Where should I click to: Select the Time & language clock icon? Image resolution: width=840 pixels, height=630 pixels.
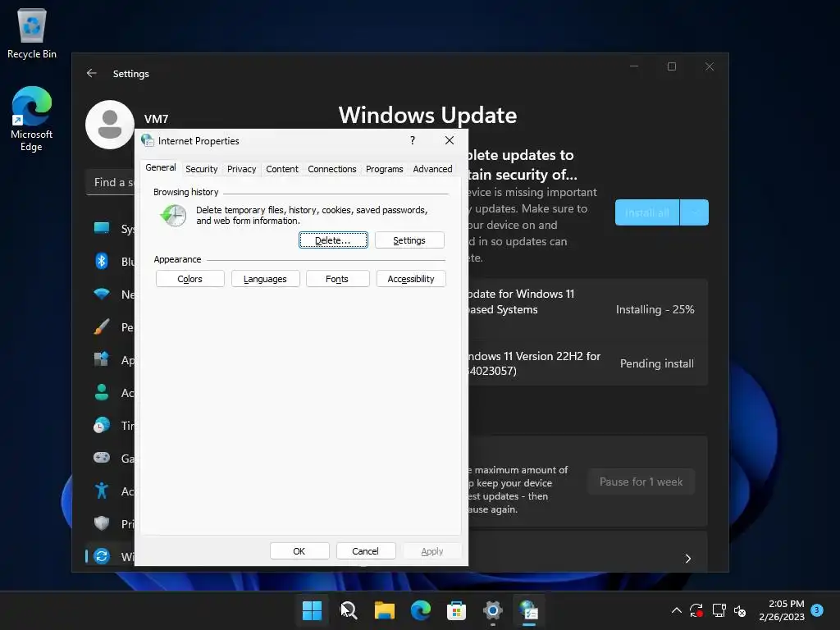coord(102,425)
